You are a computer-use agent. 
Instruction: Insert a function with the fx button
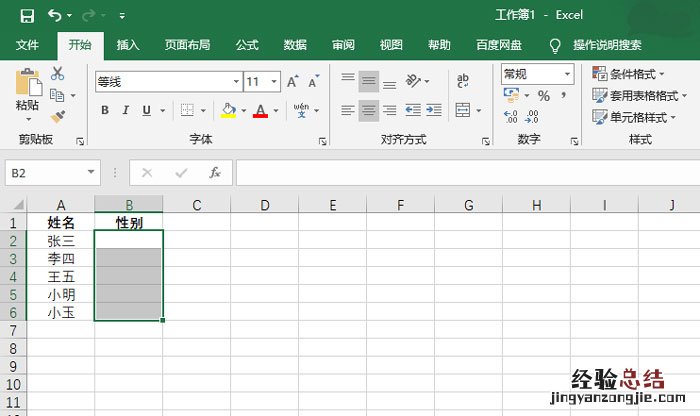(x=215, y=173)
